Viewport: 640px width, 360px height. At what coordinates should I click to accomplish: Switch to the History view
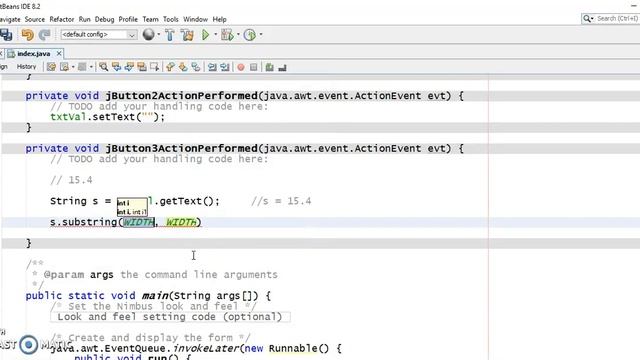[x=27, y=67]
